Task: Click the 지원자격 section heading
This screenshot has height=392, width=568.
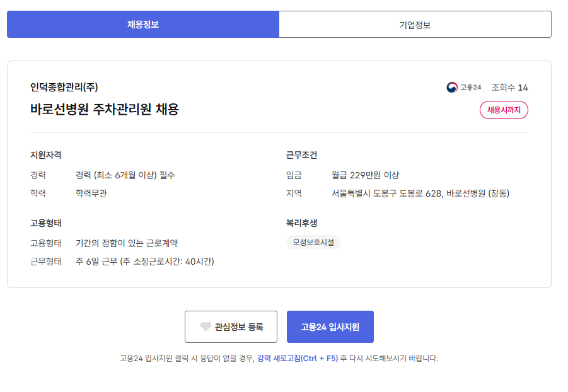Action: pyautogui.click(x=45, y=155)
